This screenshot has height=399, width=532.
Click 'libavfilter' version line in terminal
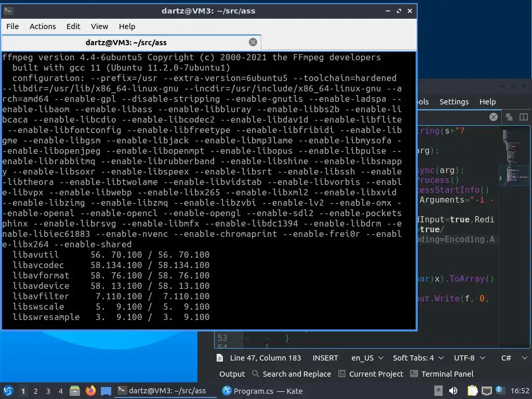click(111, 296)
